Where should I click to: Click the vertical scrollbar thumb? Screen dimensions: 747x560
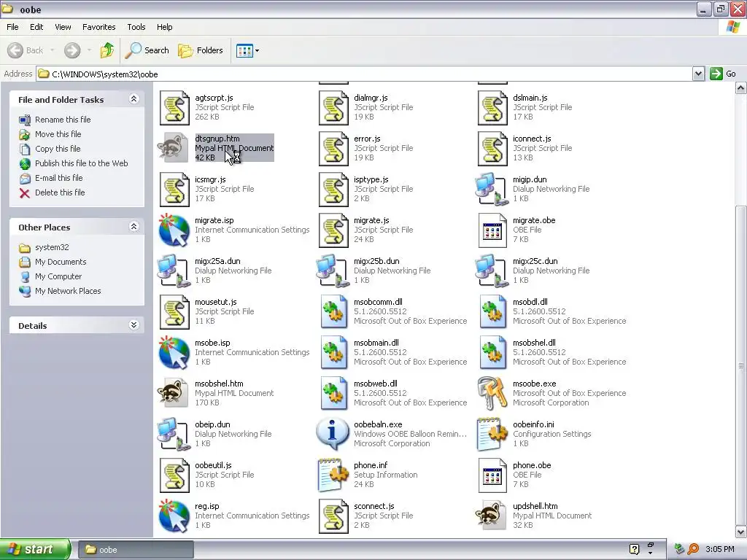click(740, 365)
